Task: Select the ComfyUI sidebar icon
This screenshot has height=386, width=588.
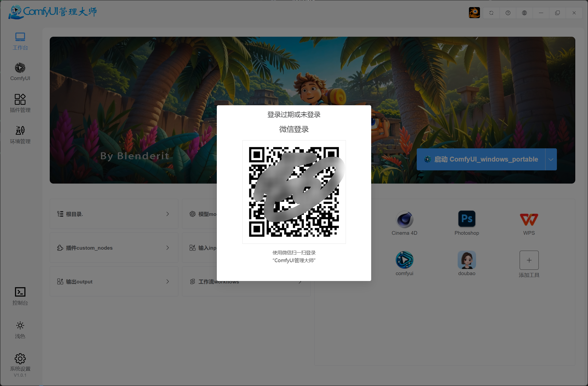Action: pyautogui.click(x=20, y=71)
